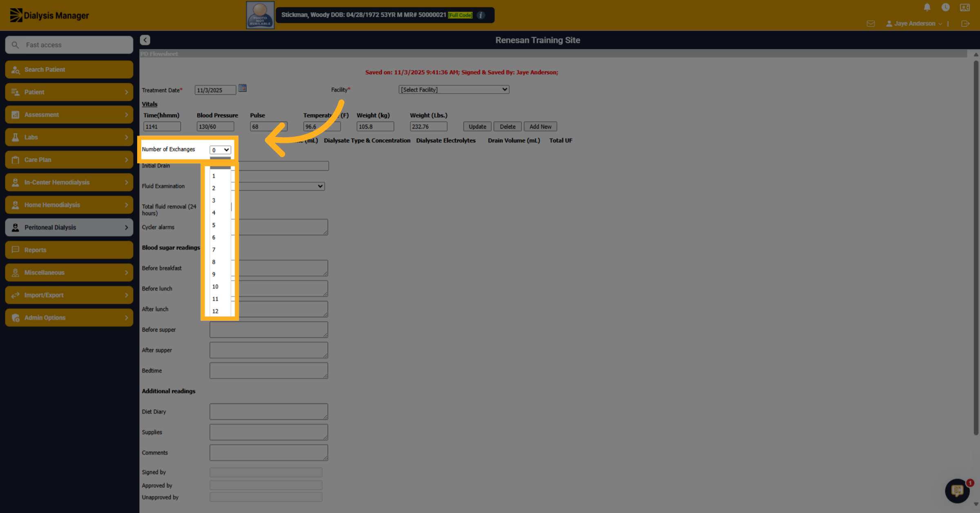Expand the Home Hemodialysis chevron

[126, 205]
